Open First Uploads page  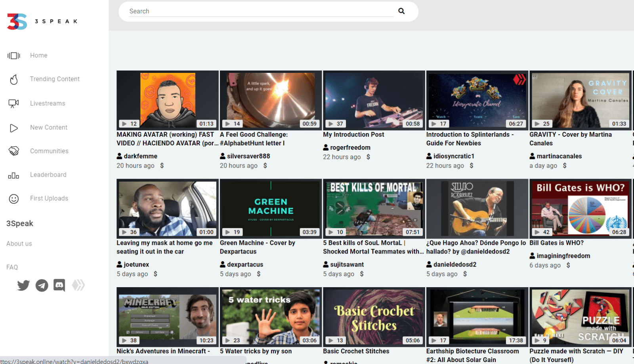[x=49, y=198]
